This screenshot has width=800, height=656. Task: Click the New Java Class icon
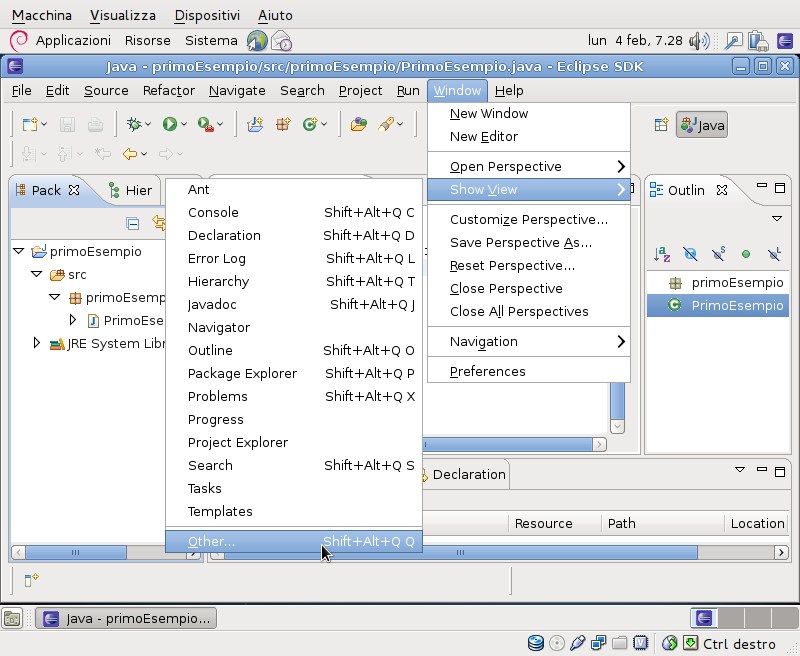pyautogui.click(x=310, y=124)
